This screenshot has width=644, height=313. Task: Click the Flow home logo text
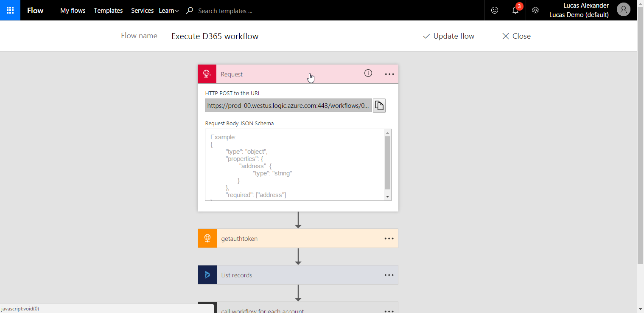coord(35,11)
